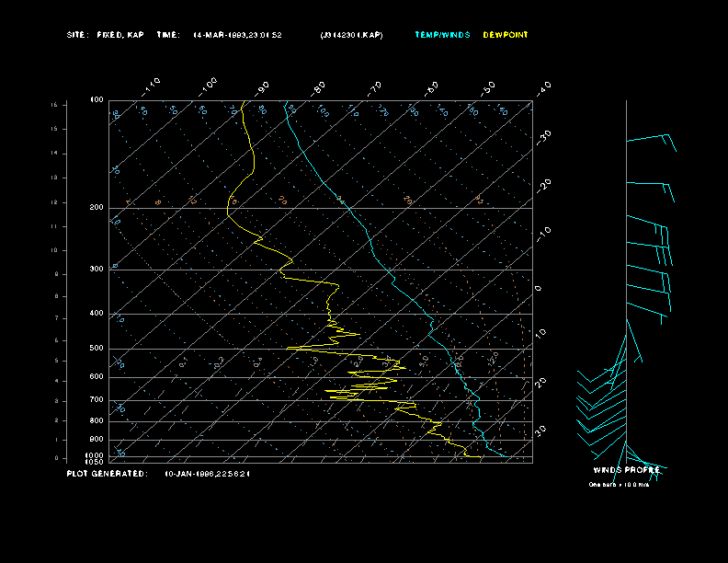
Task: Click the 1050 pressure level label
Action: pos(95,462)
